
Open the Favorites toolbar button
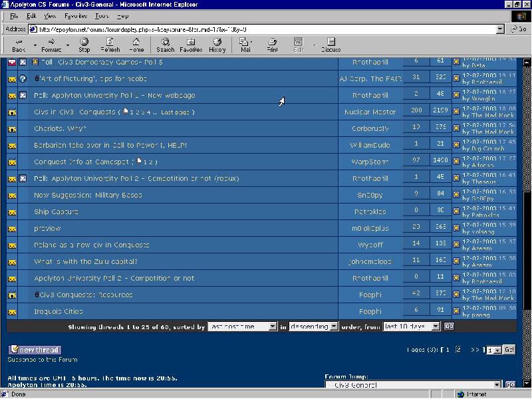191,45
